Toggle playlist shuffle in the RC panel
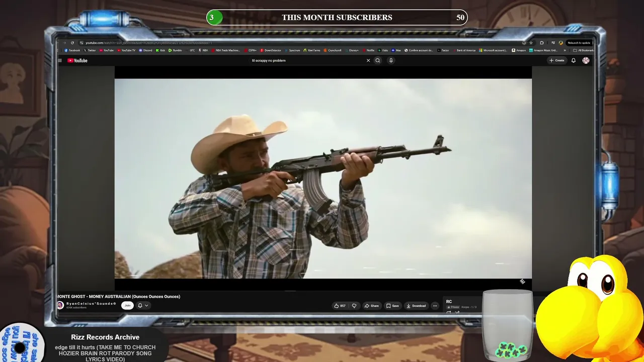The image size is (644, 362). (457, 312)
